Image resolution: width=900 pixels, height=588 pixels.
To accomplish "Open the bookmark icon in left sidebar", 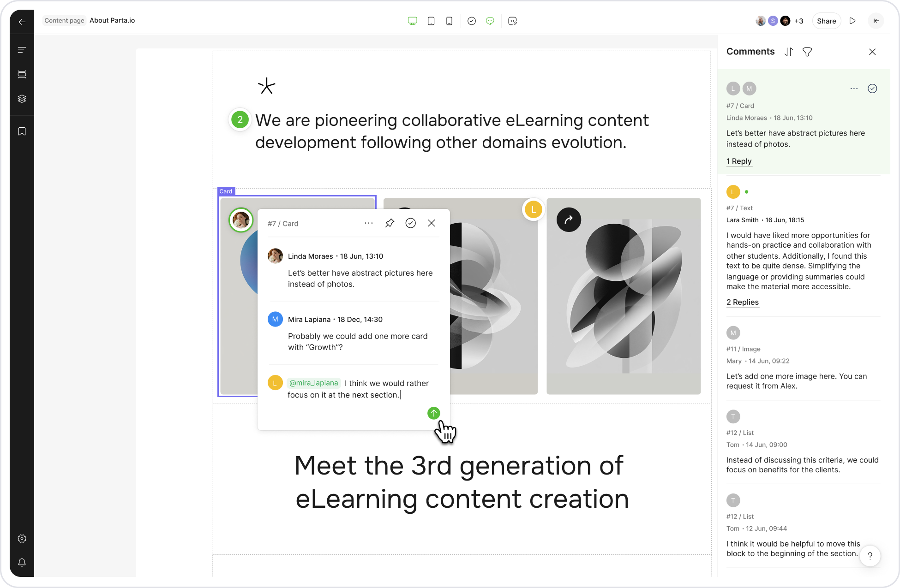I will pos(22,132).
